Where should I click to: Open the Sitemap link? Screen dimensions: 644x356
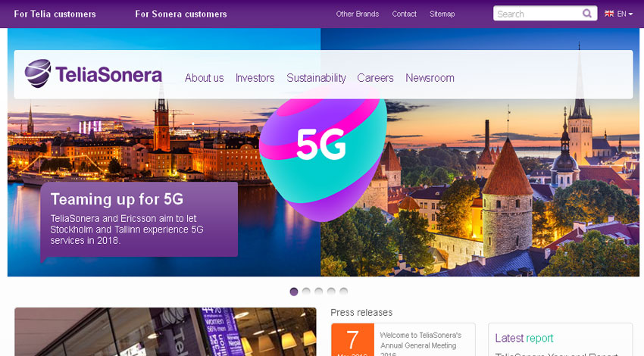(x=442, y=14)
